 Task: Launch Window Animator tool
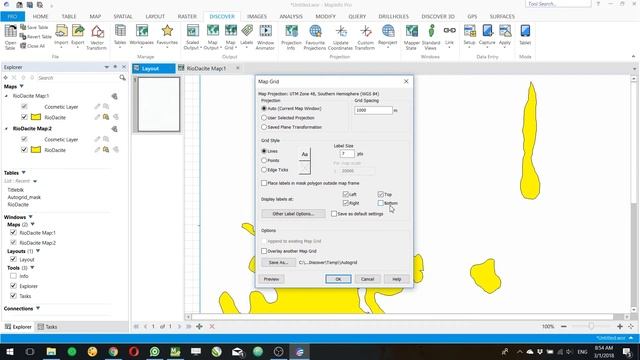tap(265, 37)
